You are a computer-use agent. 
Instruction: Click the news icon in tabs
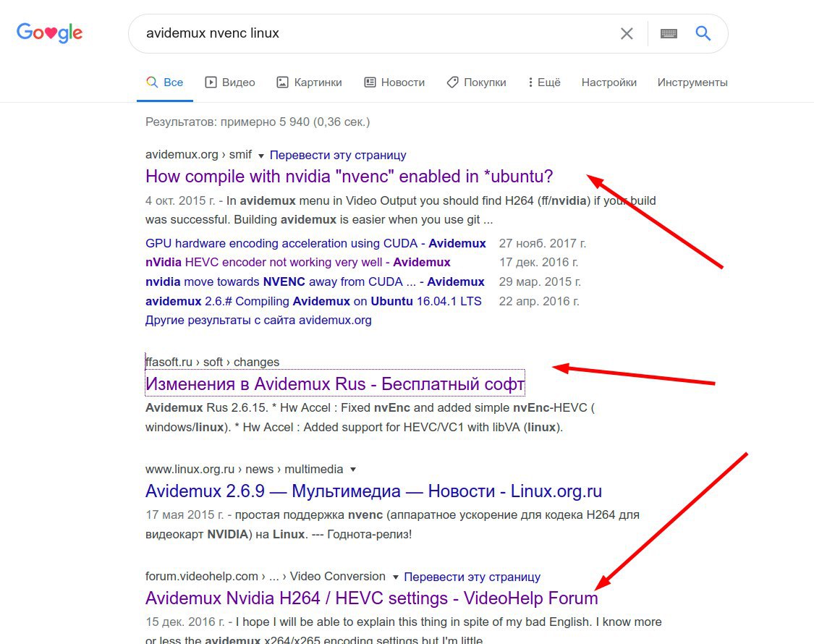370,82
